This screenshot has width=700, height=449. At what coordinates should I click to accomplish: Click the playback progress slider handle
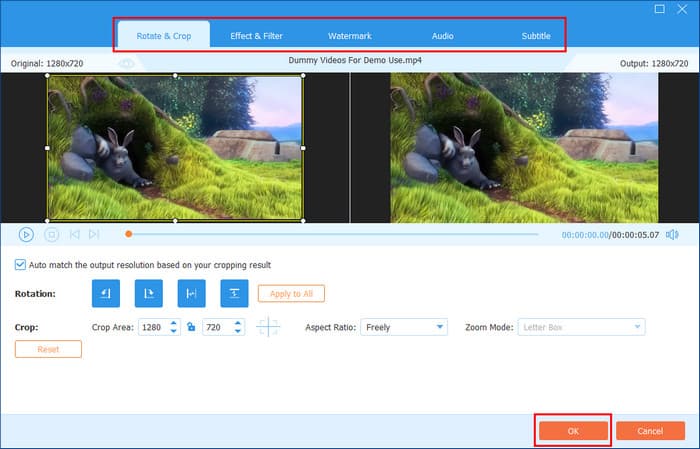(128, 234)
